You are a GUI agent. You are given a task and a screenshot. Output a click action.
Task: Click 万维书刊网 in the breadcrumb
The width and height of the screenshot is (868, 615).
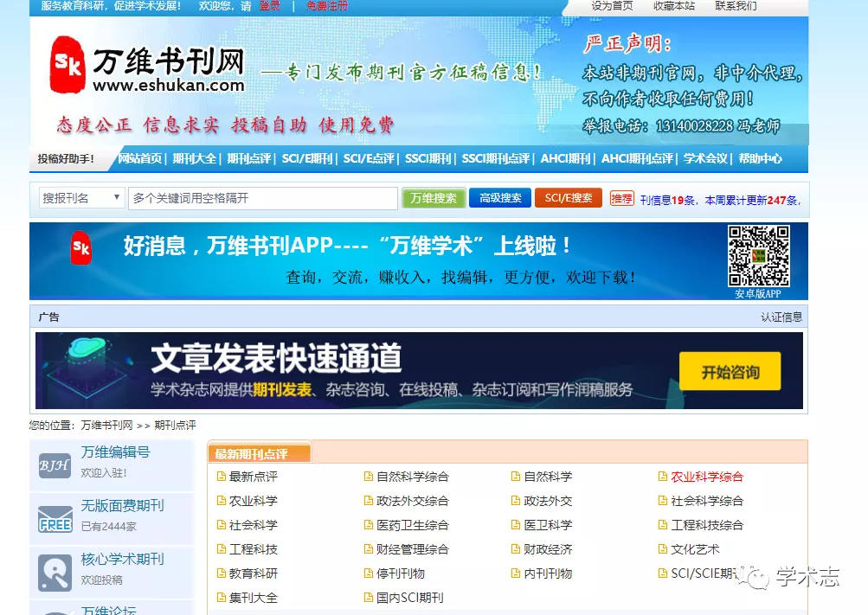(x=106, y=426)
